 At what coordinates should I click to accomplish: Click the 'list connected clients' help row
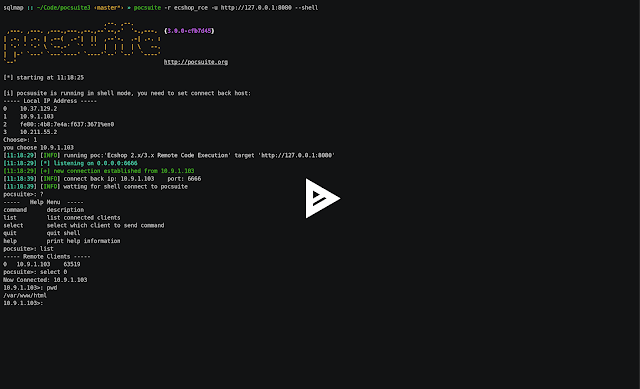(x=62, y=218)
